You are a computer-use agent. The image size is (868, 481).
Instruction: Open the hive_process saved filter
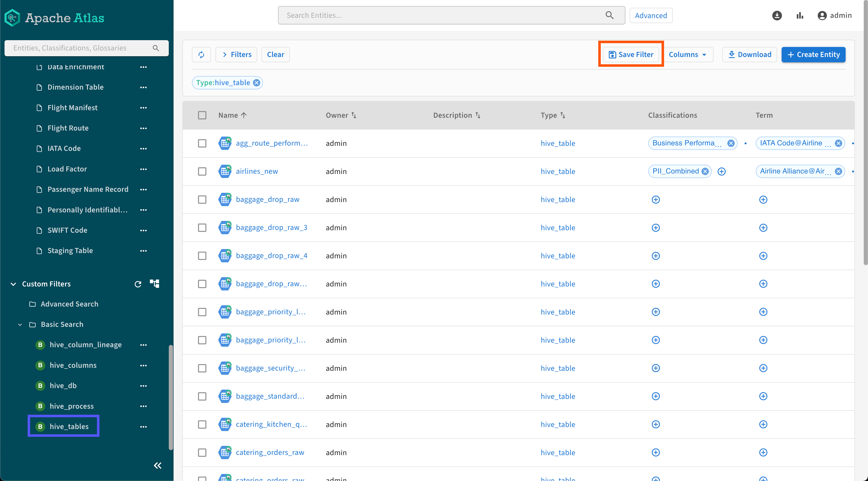(x=71, y=406)
